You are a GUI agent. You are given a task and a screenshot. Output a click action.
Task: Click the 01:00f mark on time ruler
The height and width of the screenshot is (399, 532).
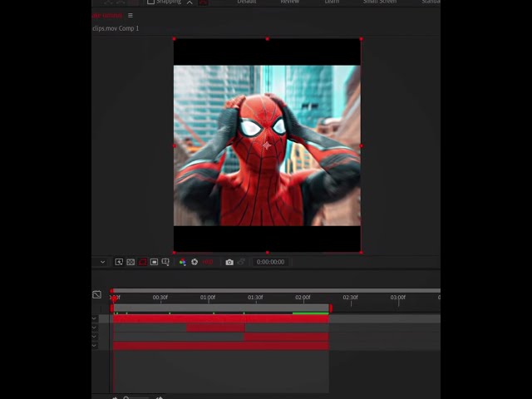[208, 298]
